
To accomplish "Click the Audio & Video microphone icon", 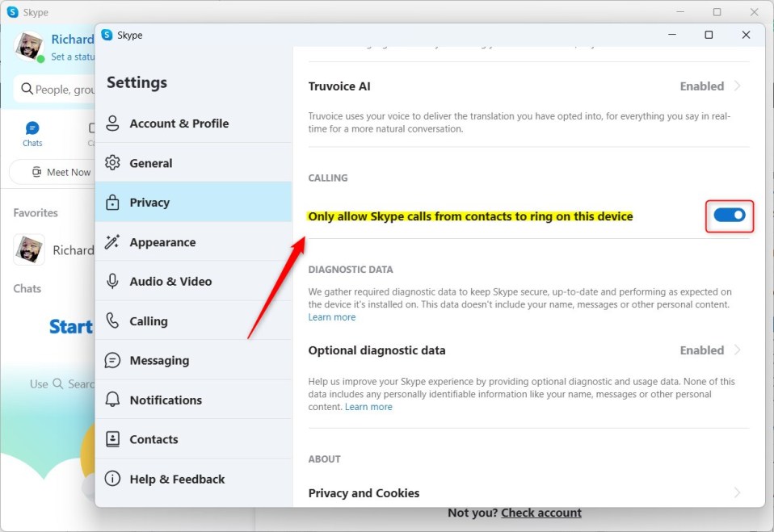I will pyautogui.click(x=112, y=281).
